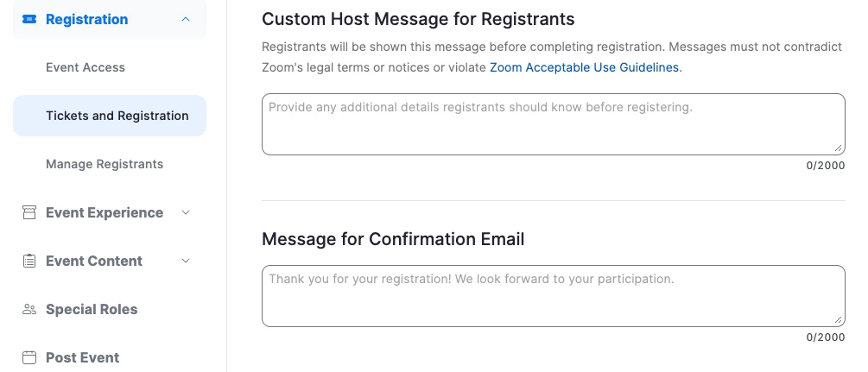Grab the confirmation email box resize handle
This screenshot has width=868, height=372.
(839, 320)
